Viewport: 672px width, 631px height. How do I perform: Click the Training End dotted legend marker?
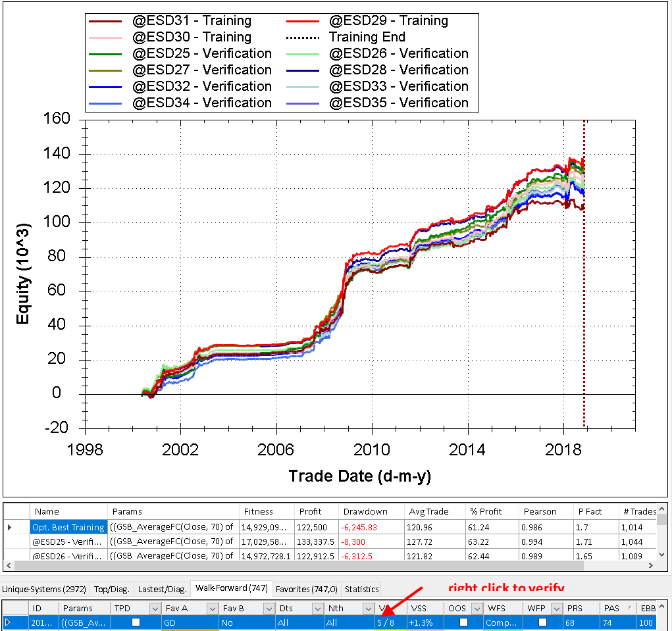(305, 38)
